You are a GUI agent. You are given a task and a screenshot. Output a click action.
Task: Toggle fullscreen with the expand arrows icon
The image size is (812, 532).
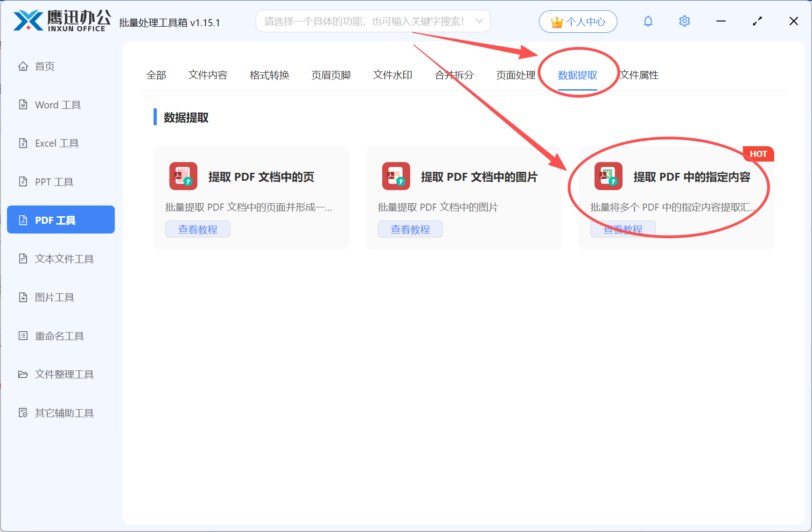pos(757,21)
